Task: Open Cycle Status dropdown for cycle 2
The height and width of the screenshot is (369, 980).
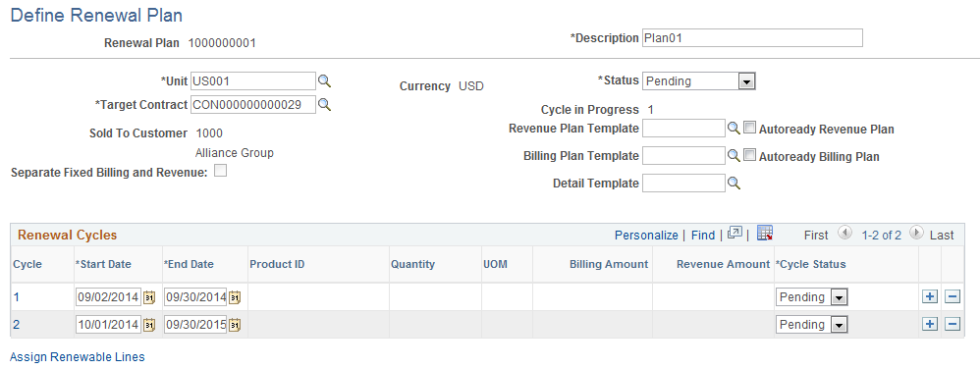Action: pyautogui.click(x=811, y=325)
